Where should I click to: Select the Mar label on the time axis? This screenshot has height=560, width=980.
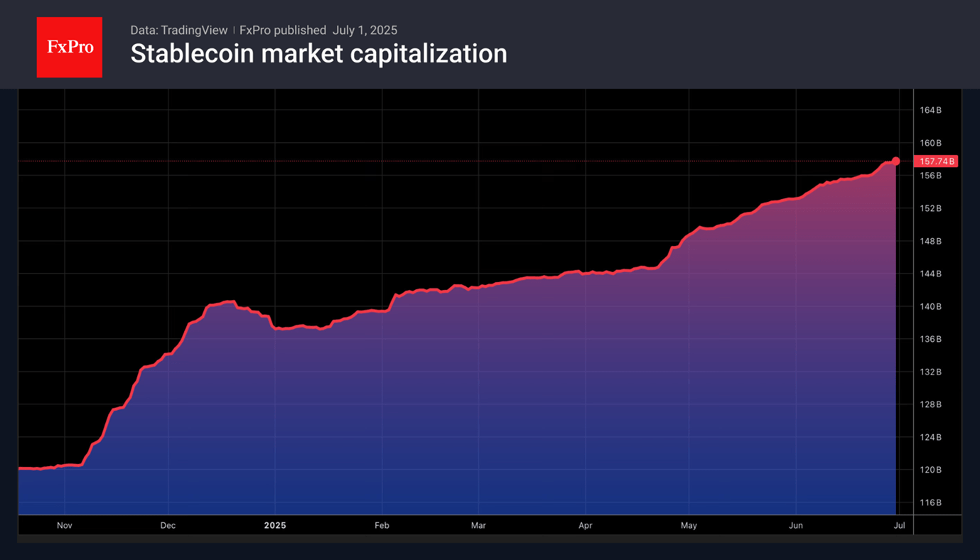coord(478,526)
